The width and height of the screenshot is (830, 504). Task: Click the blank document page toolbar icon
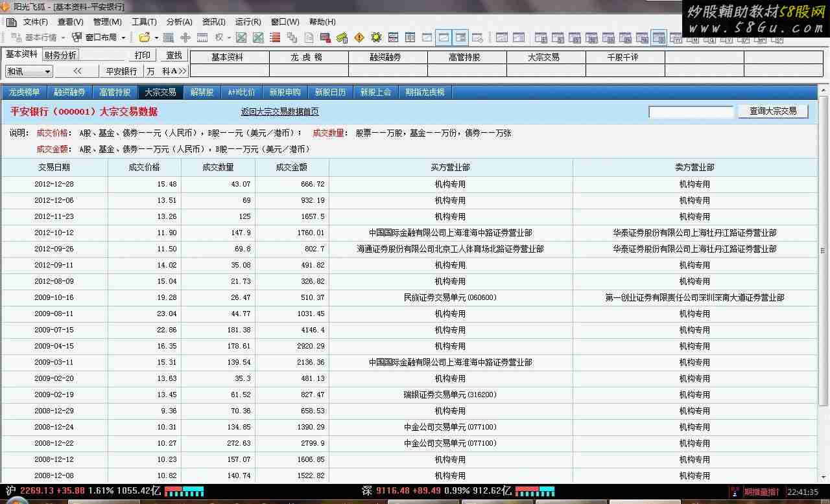tap(309, 38)
